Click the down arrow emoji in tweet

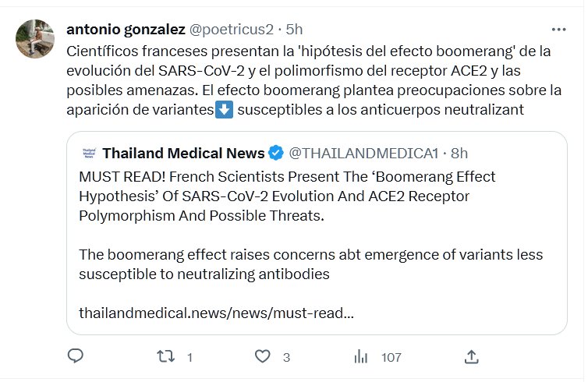click(224, 110)
